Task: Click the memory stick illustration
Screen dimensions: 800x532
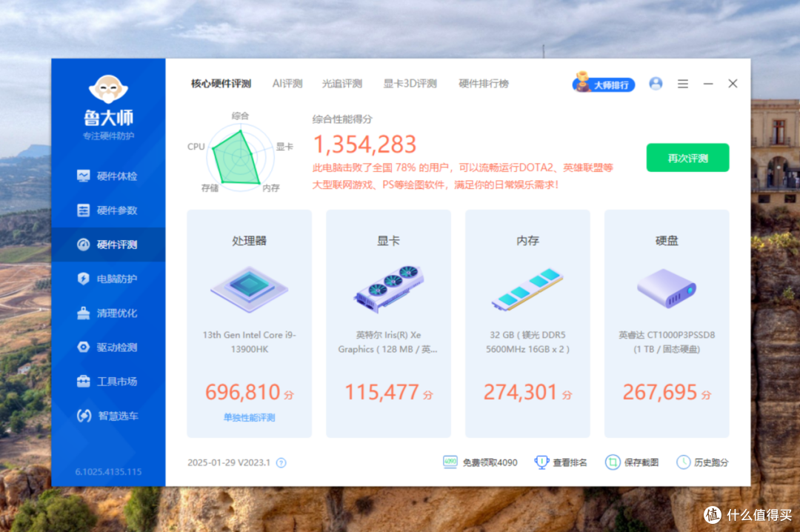Action: click(527, 290)
